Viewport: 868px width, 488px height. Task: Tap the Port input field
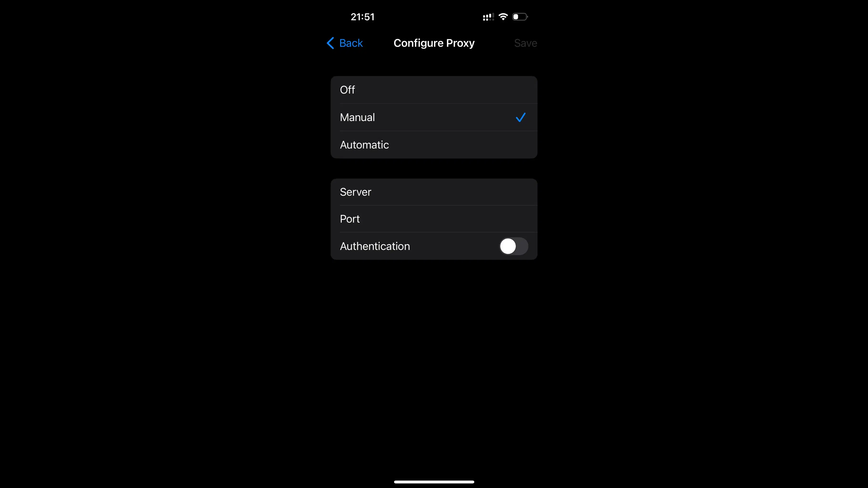434,219
